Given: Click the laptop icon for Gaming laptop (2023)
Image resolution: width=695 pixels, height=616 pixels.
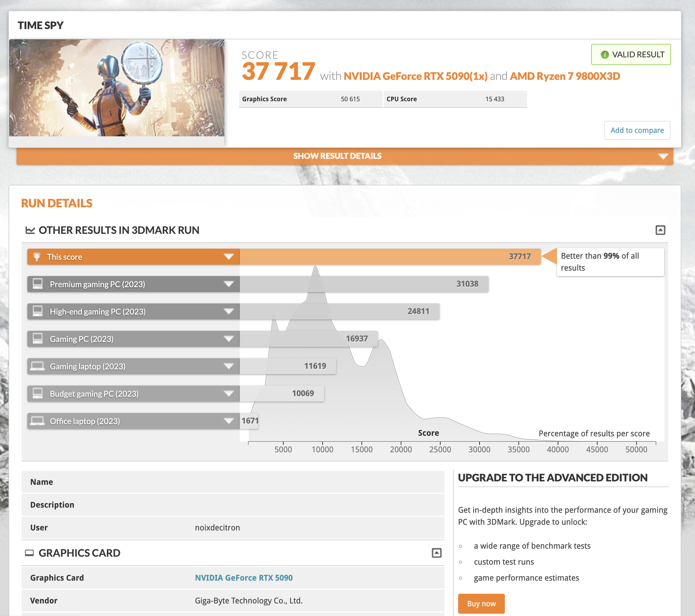Looking at the screenshot, I should pos(37,366).
